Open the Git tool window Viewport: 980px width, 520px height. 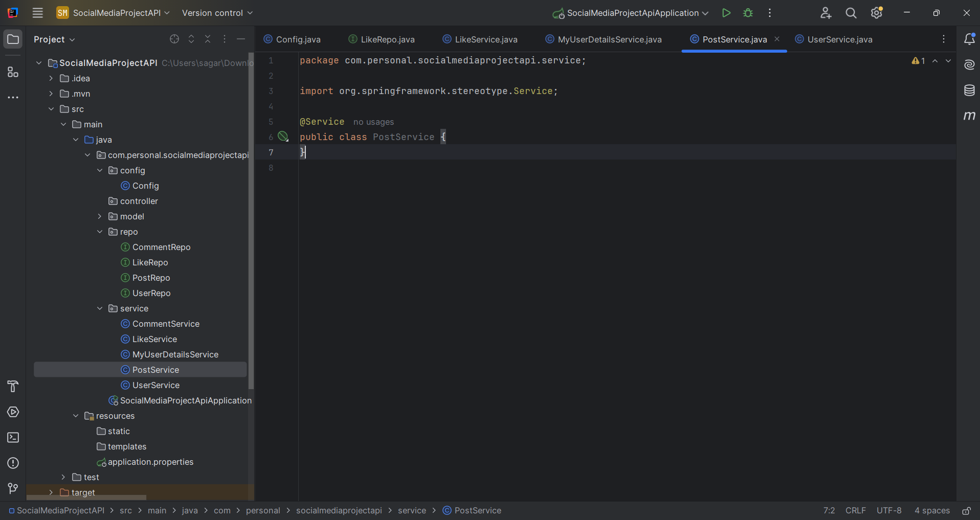point(13,489)
